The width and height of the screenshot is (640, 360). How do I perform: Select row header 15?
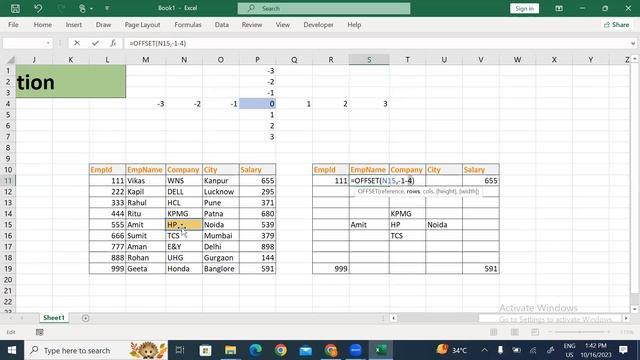[x=8, y=224]
